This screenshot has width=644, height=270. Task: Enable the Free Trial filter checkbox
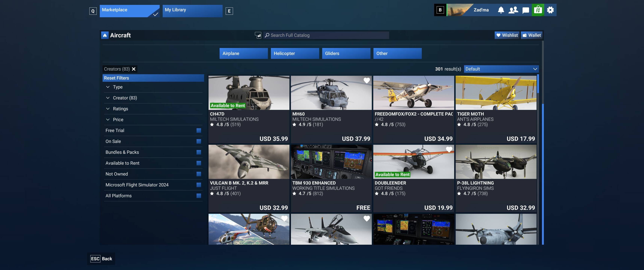click(199, 130)
